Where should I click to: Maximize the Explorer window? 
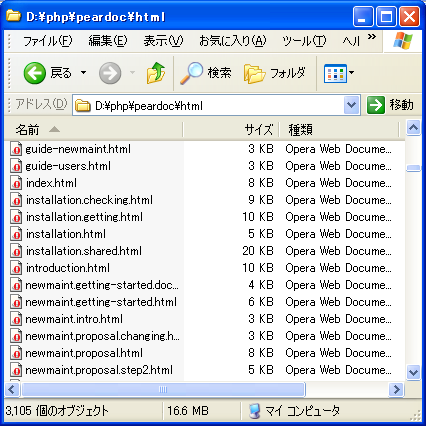[x=386, y=16]
